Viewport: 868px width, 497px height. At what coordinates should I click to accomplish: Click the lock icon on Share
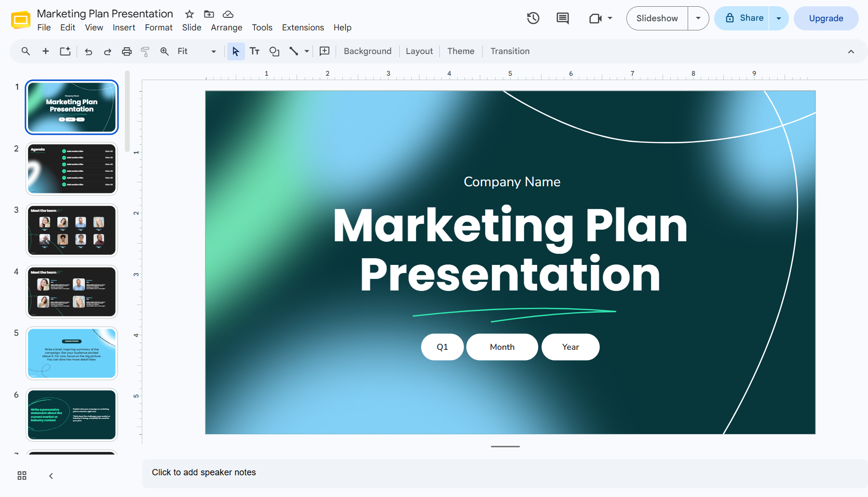(x=730, y=18)
